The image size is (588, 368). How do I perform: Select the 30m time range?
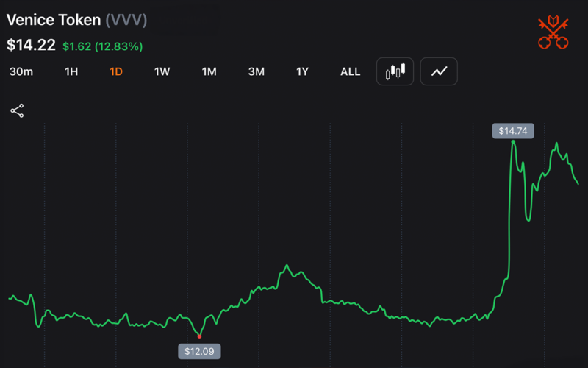pos(21,71)
